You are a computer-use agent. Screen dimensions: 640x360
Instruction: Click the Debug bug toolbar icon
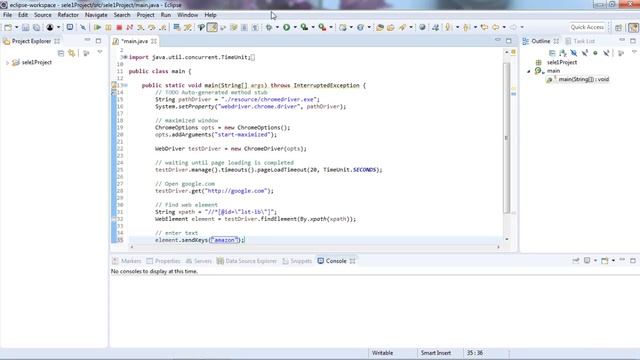tap(269, 27)
